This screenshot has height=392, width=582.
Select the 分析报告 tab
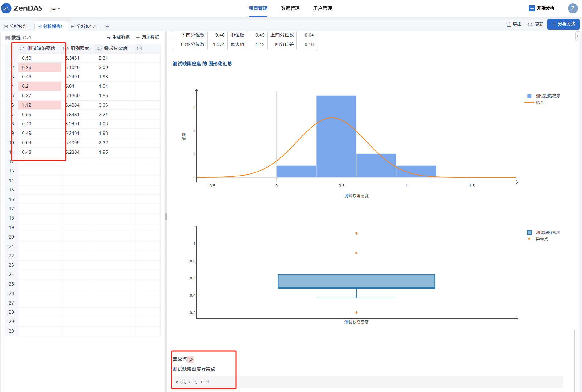click(16, 27)
